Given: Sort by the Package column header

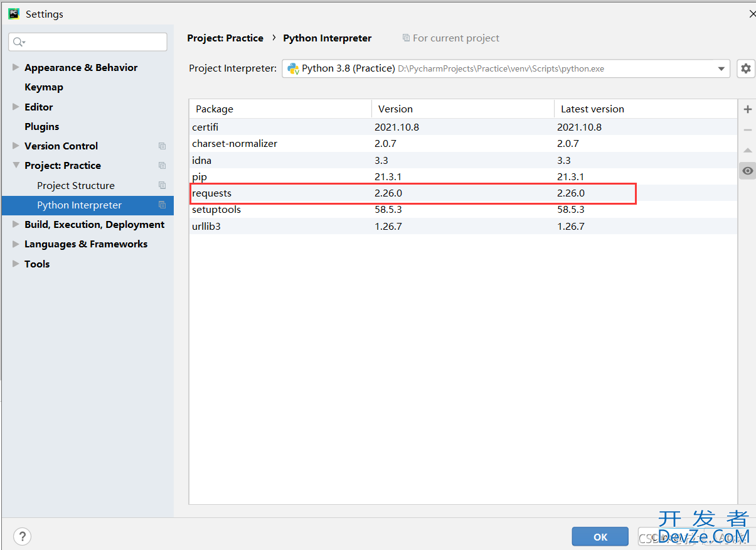Looking at the screenshot, I should tap(280, 109).
